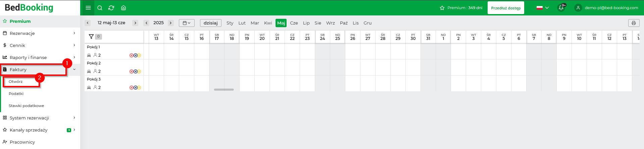Click the refresh icon in top bar
Image resolution: width=644 pixels, height=149 pixels.
pyautogui.click(x=111, y=8)
